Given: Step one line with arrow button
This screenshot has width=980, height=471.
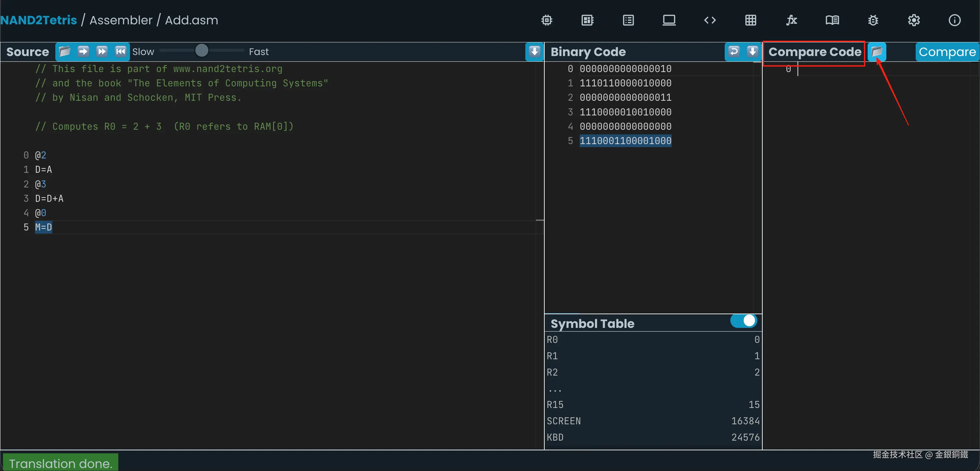Looking at the screenshot, I should click(x=83, y=51).
